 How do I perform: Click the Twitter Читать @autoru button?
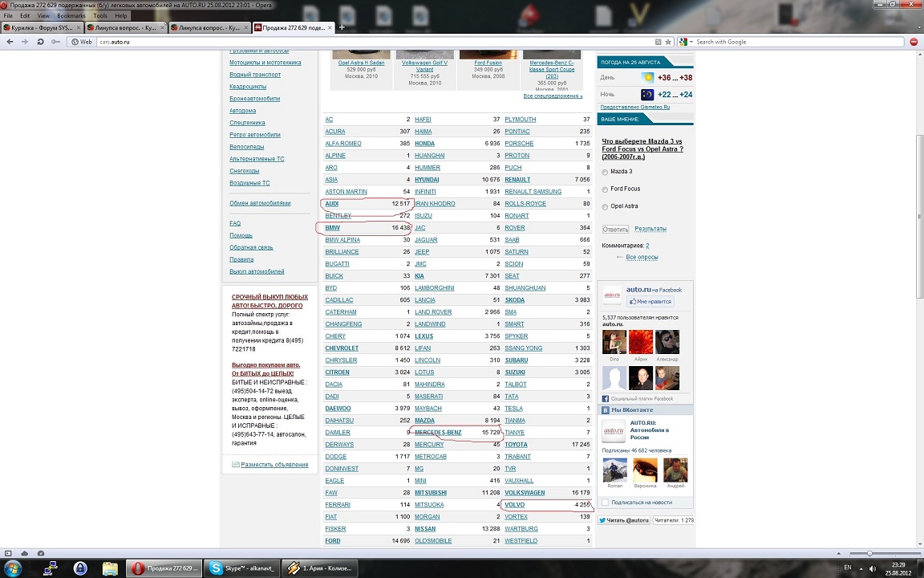624,520
